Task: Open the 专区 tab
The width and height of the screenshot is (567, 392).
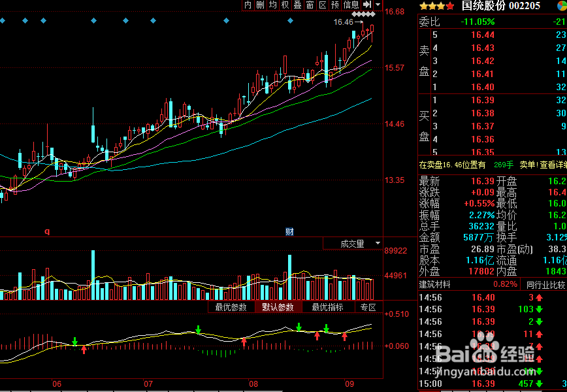Action: tap(368, 307)
